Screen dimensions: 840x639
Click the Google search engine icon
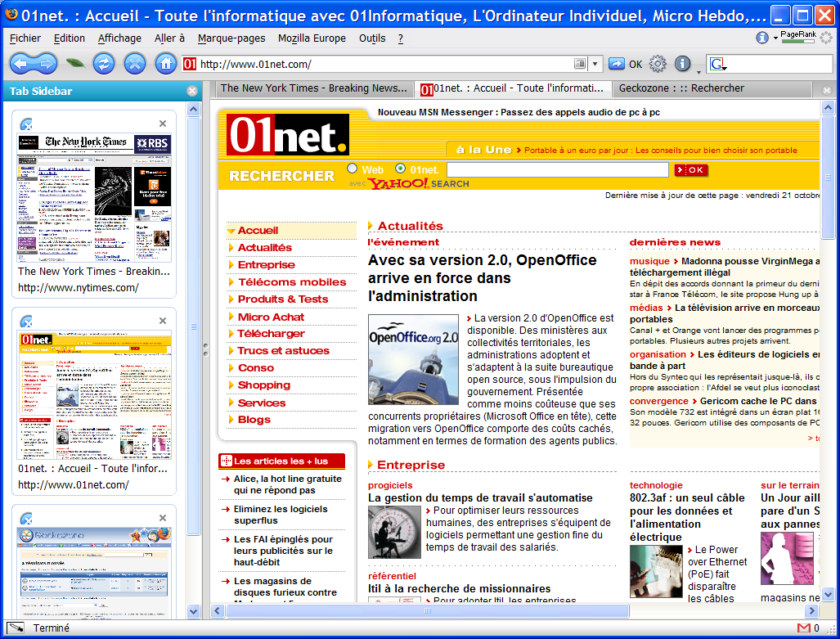[x=716, y=65]
